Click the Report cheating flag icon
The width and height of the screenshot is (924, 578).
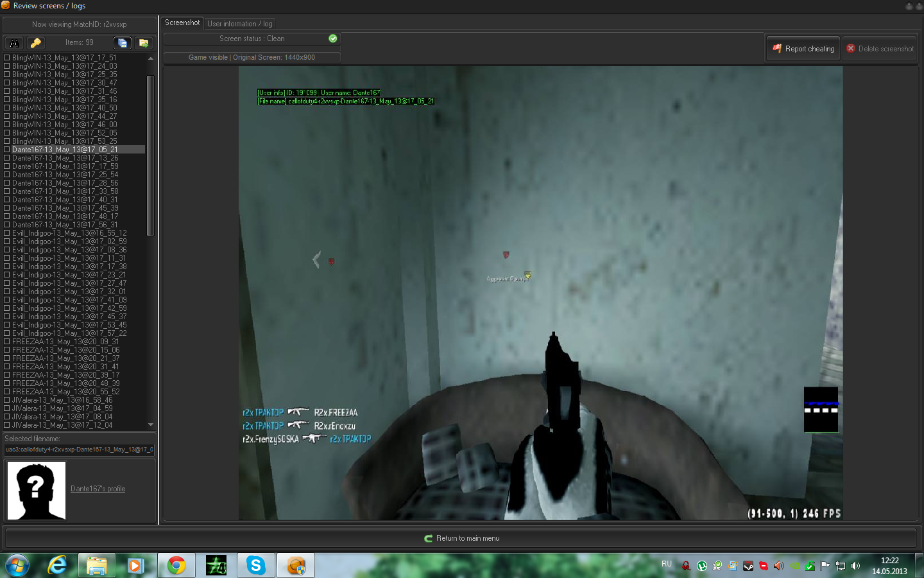click(x=777, y=49)
